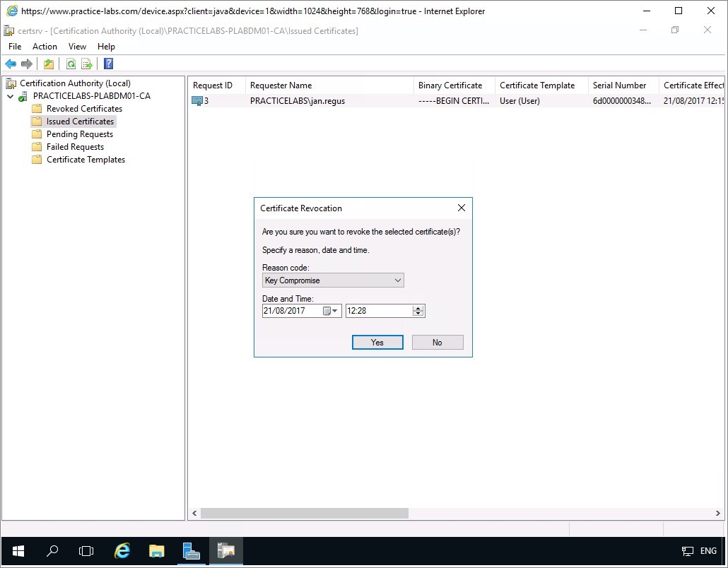Click the Revoked Certificates folder icon
The image size is (728, 568).
tap(37, 109)
